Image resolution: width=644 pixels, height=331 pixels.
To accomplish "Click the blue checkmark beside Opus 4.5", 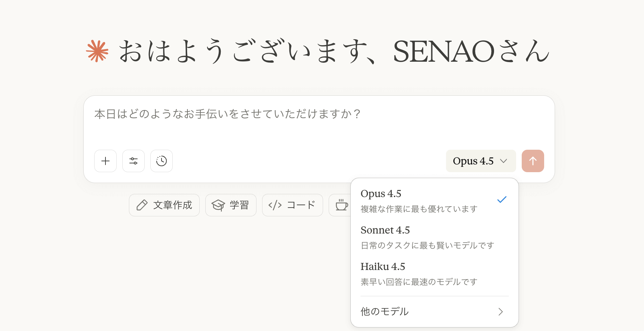I will point(502,200).
